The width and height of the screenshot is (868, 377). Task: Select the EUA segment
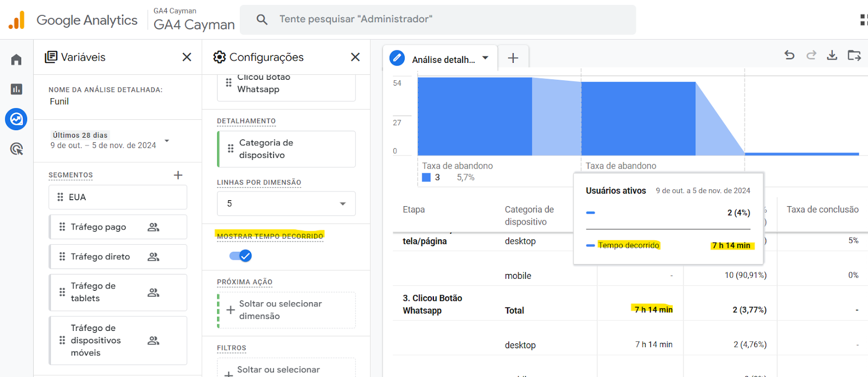(x=118, y=197)
